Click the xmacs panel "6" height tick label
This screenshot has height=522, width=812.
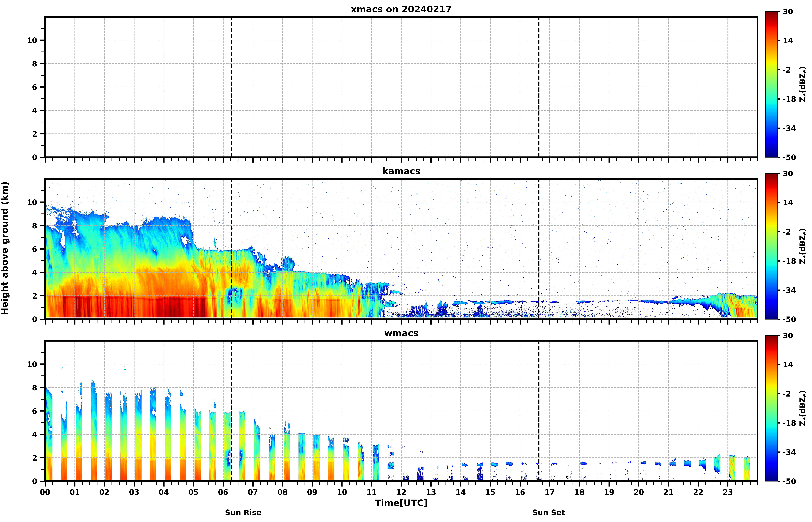[35, 87]
